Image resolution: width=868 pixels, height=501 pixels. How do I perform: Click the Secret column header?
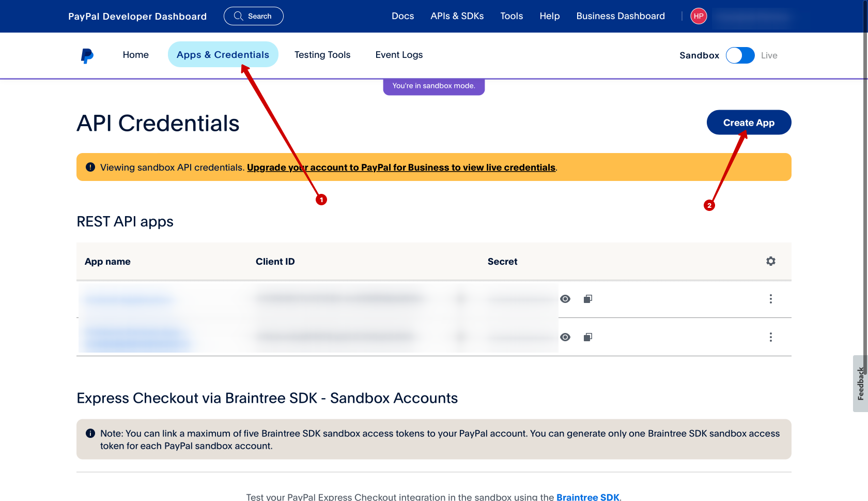(503, 262)
